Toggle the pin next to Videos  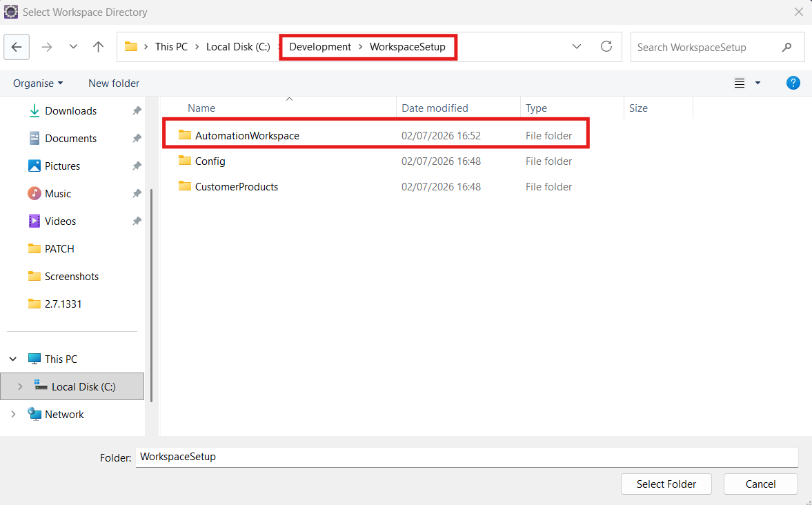[137, 221]
